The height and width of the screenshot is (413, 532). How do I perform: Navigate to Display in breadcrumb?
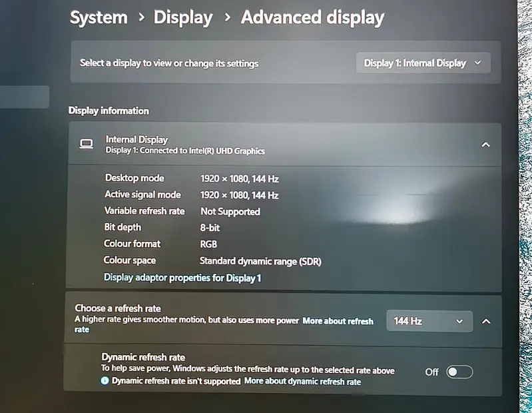pos(184,17)
